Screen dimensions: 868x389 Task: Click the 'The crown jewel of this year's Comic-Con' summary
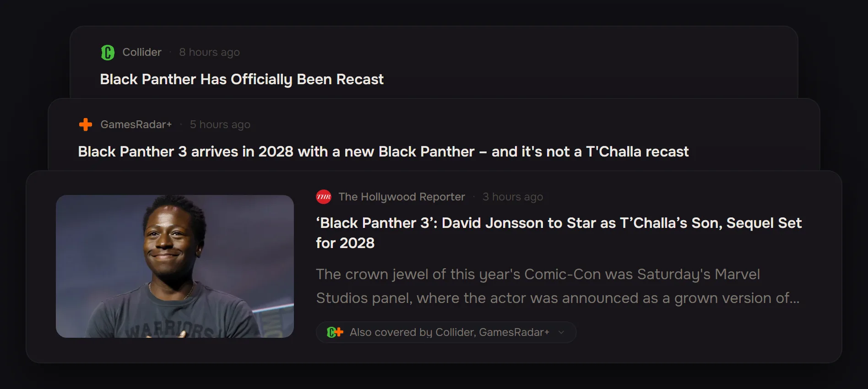pyautogui.click(x=558, y=286)
